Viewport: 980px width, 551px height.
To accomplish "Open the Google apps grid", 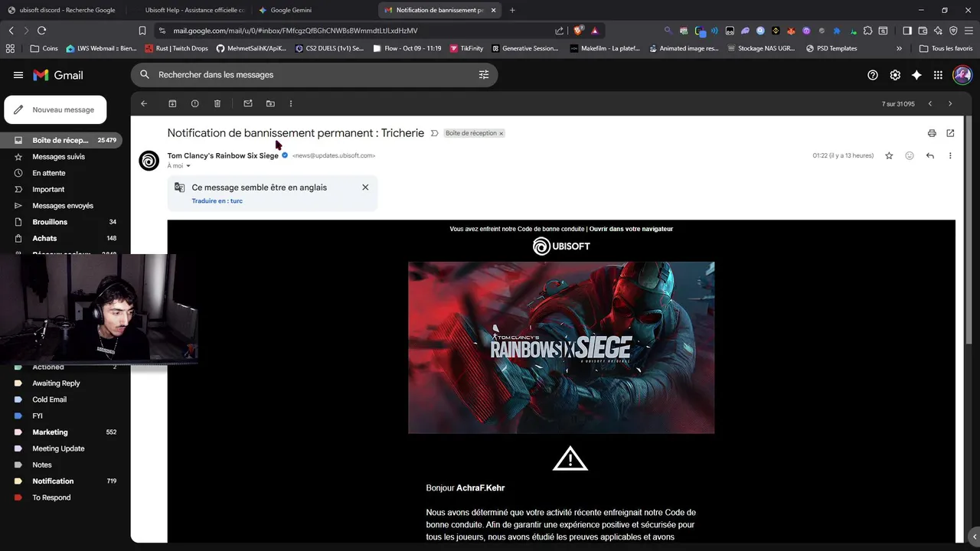I will click(x=938, y=75).
